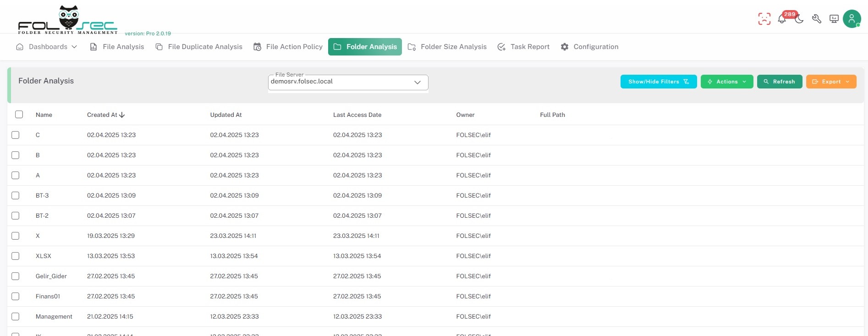Image resolution: width=868 pixels, height=336 pixels.
Task: Tick the select-all checkbox in table header
Action: (19, 115)
